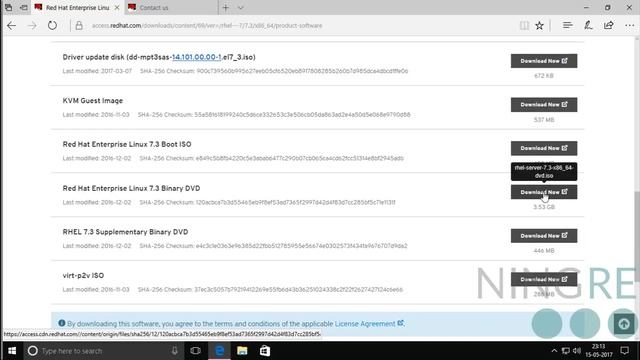Select the virt-p2v ISO title

(83, 276)
